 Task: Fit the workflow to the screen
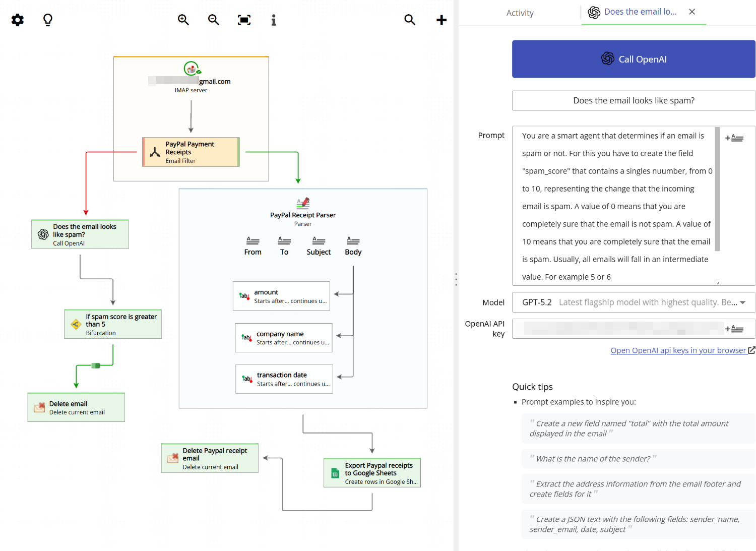(x=244, y=20)
